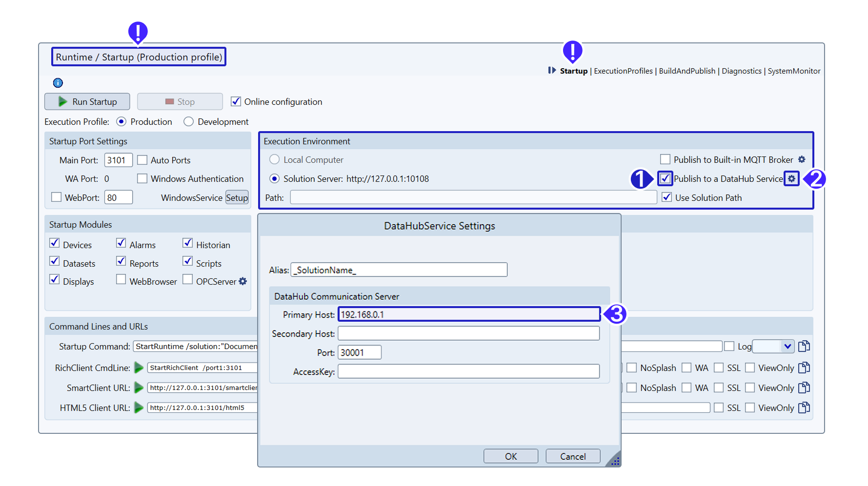Click the Main Port input field
The width and height of the screenshot is (868, 486).
119,160
